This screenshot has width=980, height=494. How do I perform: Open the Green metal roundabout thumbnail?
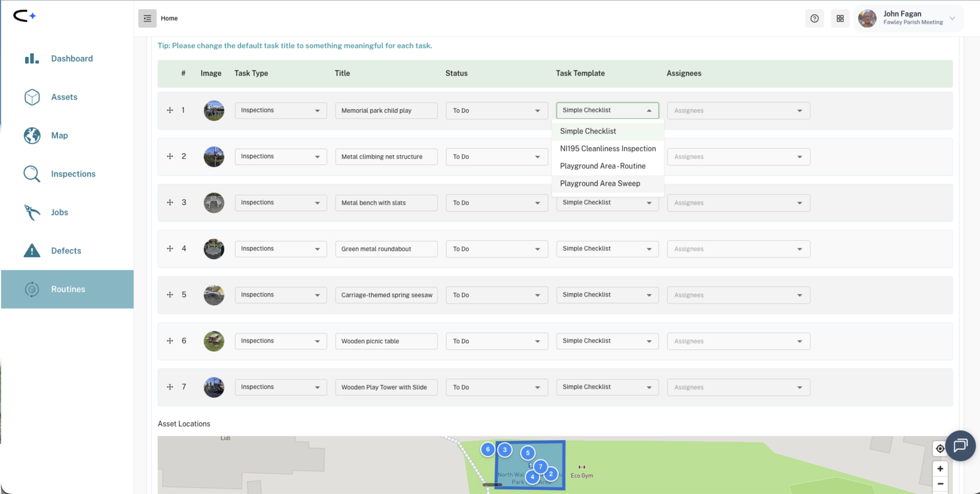point(214,249)
